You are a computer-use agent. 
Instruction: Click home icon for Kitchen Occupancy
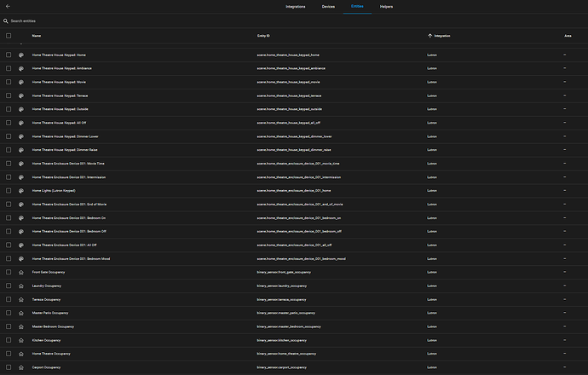point(21,341)
